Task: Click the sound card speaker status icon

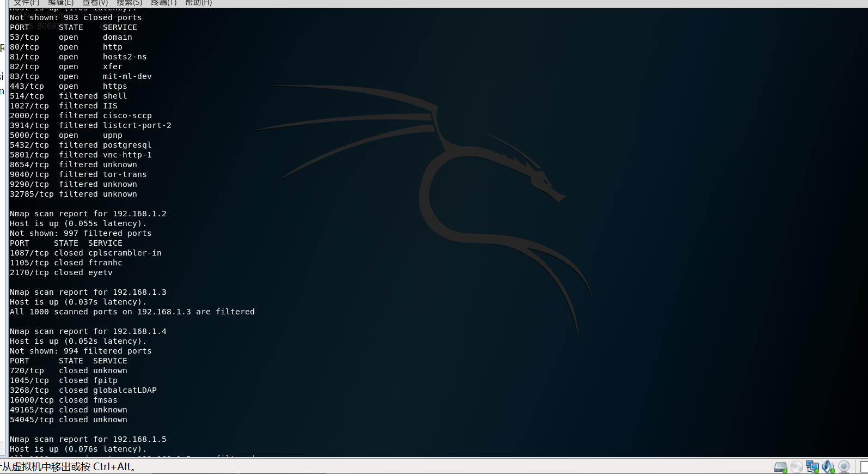Action: pyautogui.click(x=828, y=467)
